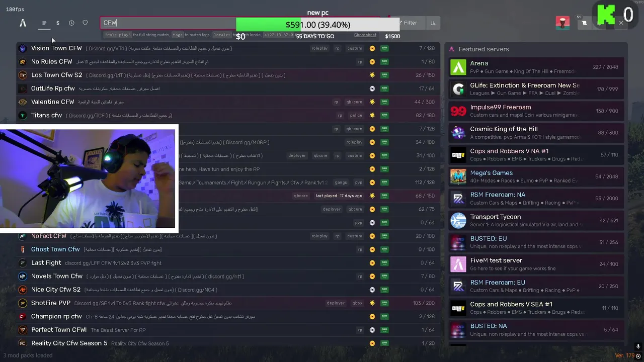The image size is (644, 362).
Task: Click the Mega's Games thumbnail icon
Action: click(458, 177)
